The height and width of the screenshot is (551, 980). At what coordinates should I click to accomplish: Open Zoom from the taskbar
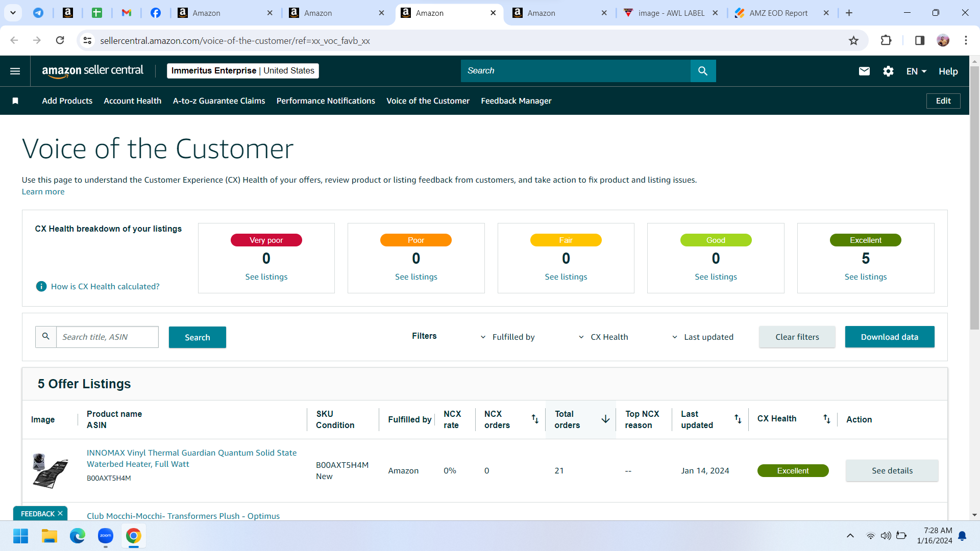pos(106,536)
